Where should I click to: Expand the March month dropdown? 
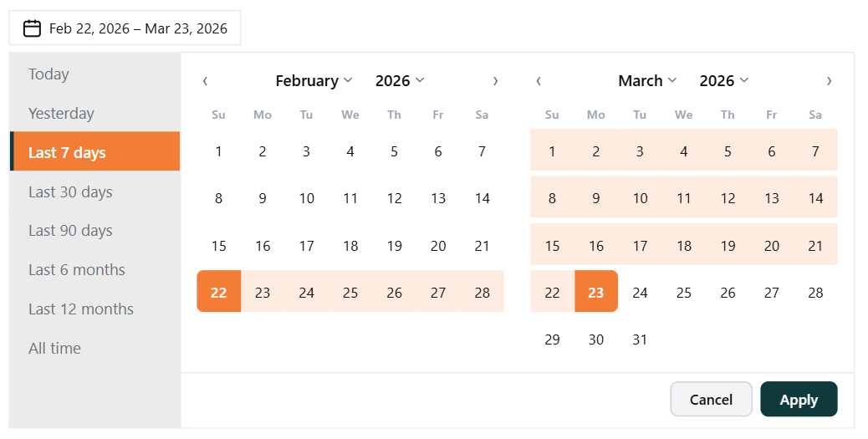click(x=647, y=81)
